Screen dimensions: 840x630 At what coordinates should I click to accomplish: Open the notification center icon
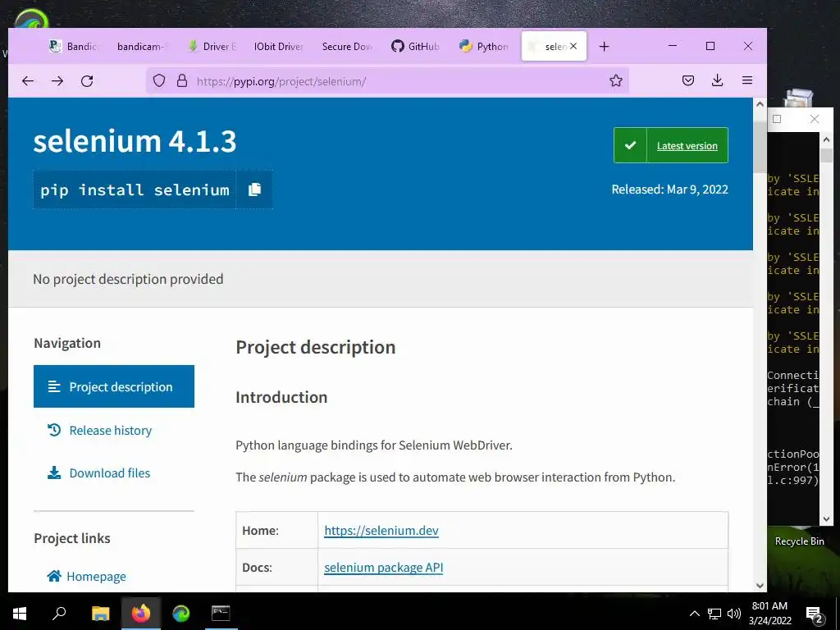[x=815, y=614]
